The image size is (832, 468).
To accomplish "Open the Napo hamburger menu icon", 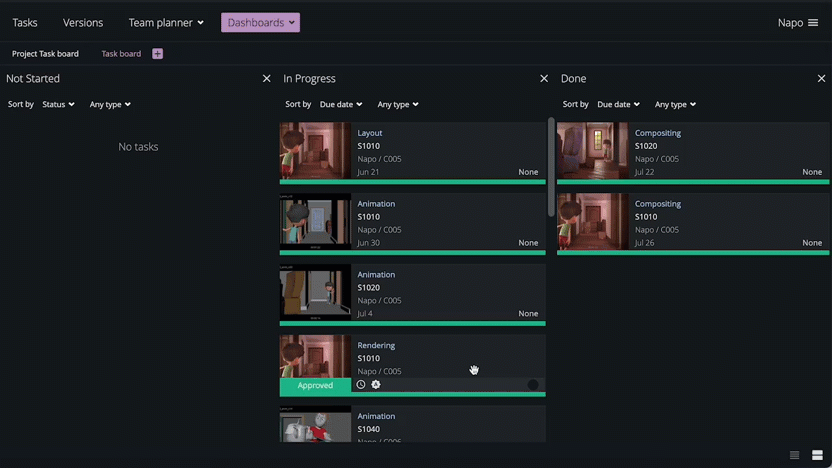I will point(813,23).
